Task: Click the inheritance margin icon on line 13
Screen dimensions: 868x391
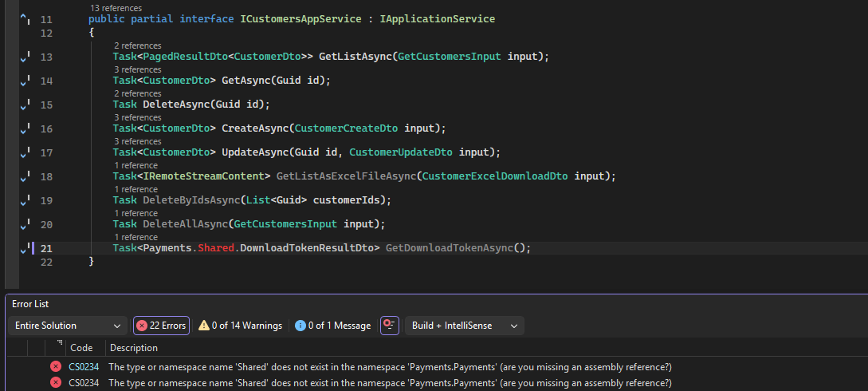Action: click(x=24, y=57)
